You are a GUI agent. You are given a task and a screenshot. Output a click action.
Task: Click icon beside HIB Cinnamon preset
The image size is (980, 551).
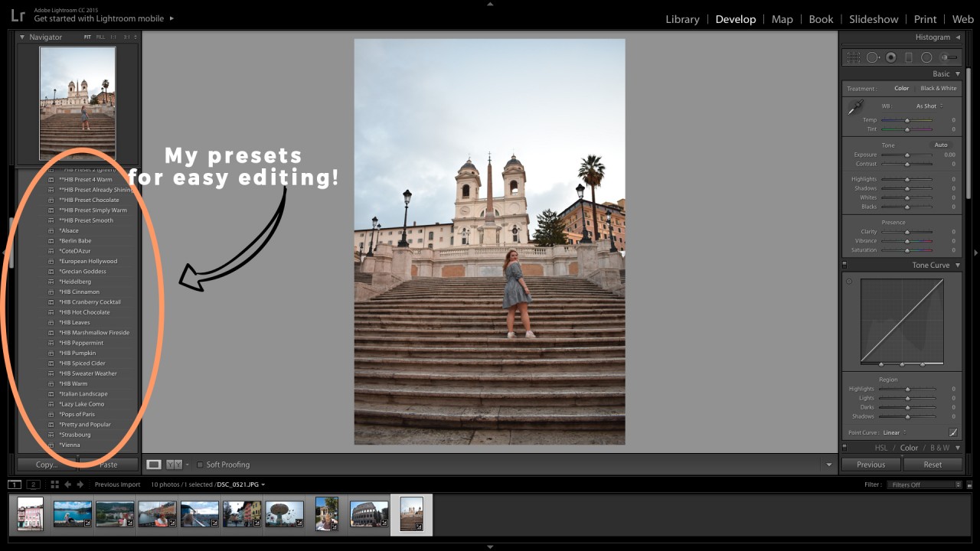tap(51, 292)
